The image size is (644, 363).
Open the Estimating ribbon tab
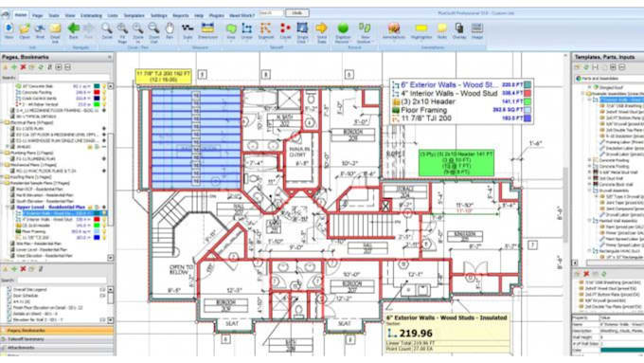[x=91, y=15]
